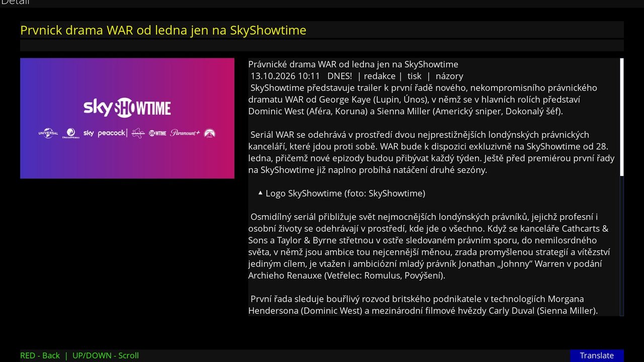Click the "tisk" text in article byline
The height and width of the screenshot is (362, 644).
point(415,76)
